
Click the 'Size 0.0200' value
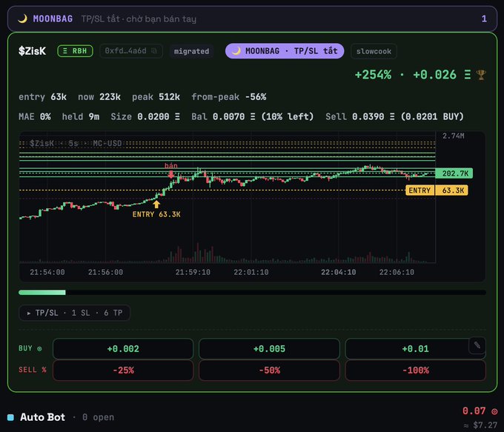(145, 116)
